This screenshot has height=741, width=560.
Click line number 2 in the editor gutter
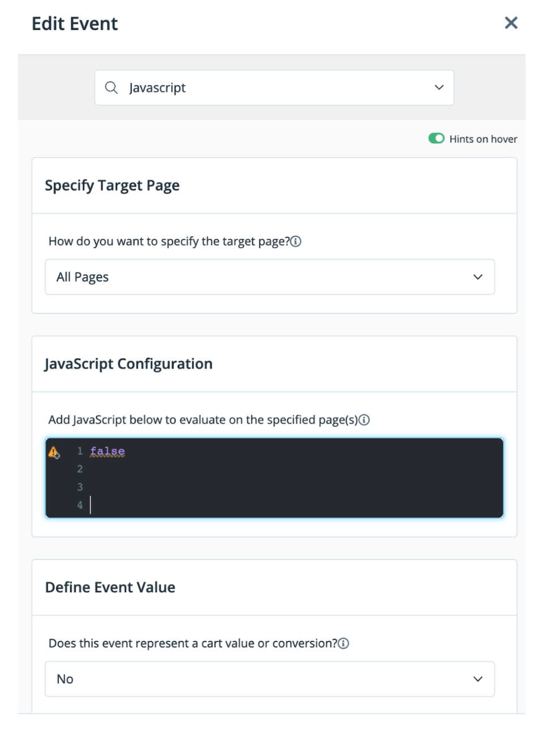pyautogui.click(x=80, y=469)
